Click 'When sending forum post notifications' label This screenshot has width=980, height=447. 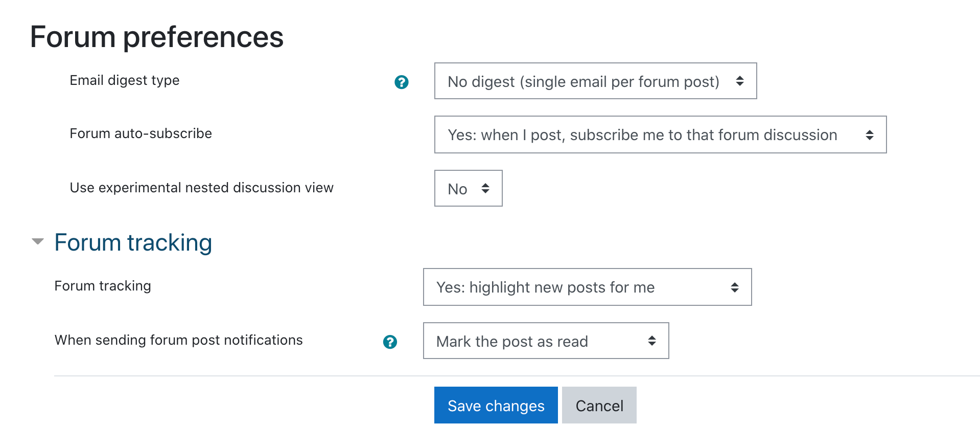[x=178, y=340]
